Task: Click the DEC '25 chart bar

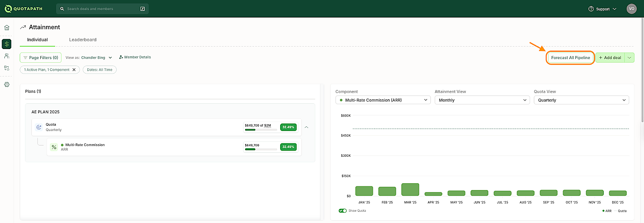Action: [618, 193]
